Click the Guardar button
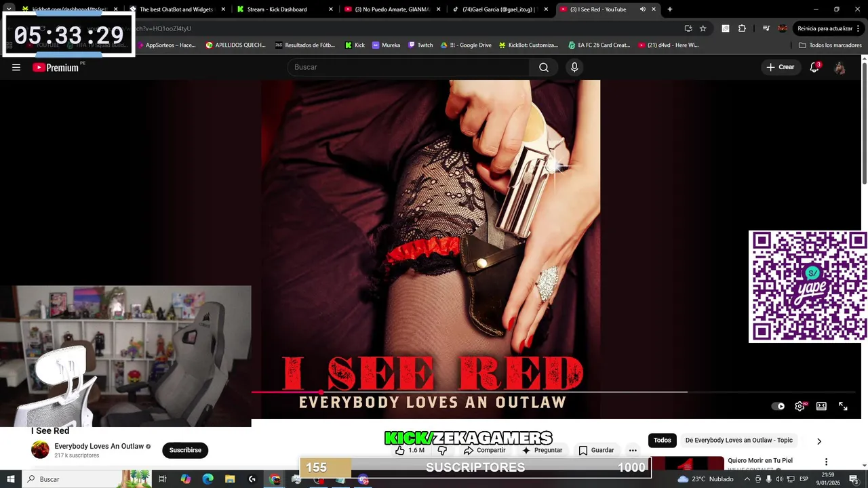 [596, 450]
